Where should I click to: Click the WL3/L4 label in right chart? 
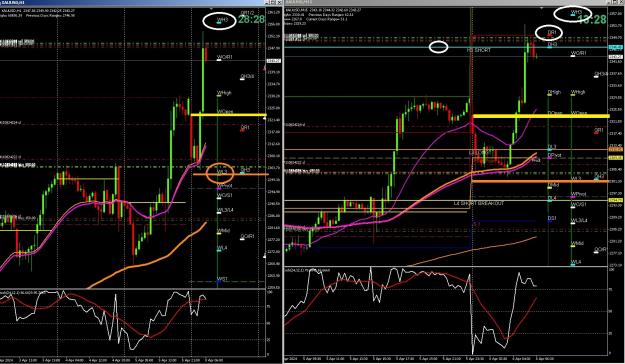pyautogui.click(x=579, y=220)
